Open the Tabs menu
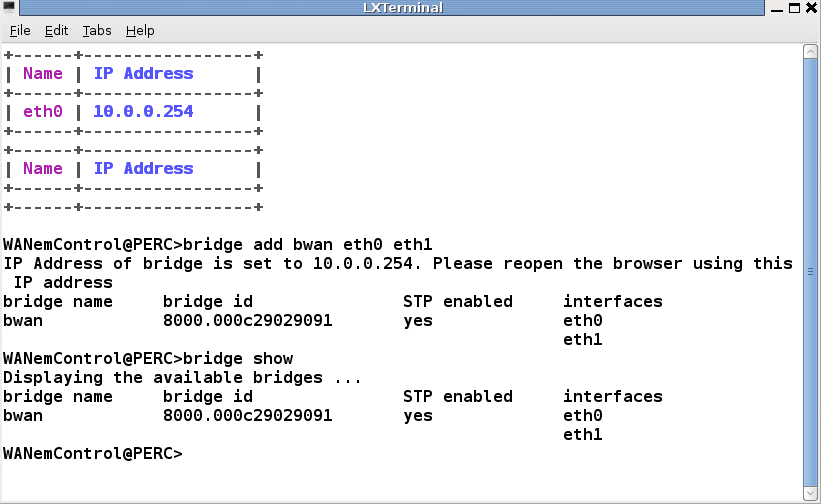This screenshot has height=504, width=821. pyautogui.click(x=97, y=31)
